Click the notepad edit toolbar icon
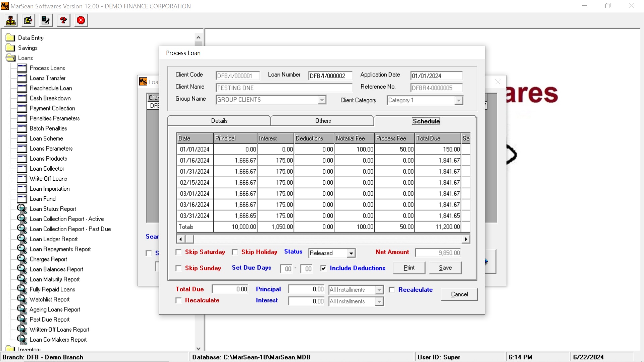The image size is (644, 362). click(28, 20)
